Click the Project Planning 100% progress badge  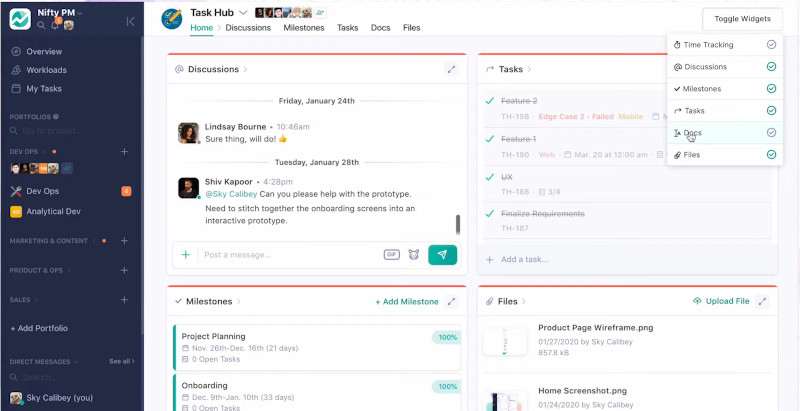(447, 338)
